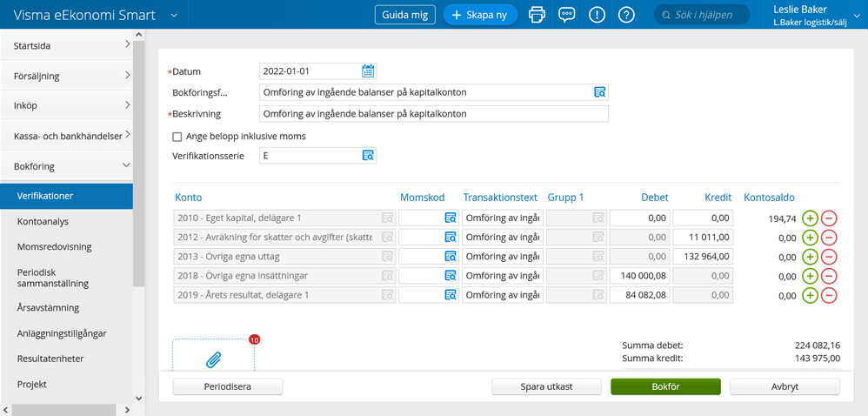This screenshot has width=868, height=416.
Task: Open the chat bubble icon in the header
Action: 566,15
